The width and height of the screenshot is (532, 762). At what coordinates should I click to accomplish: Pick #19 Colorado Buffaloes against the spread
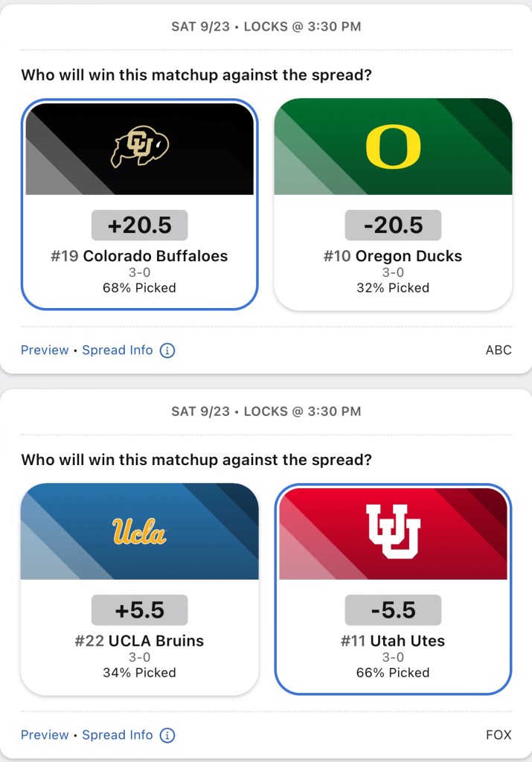click(x=140, y=256)
